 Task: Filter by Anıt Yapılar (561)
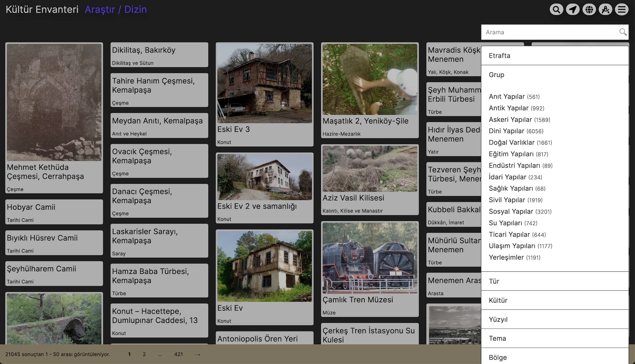coord(514,97)
